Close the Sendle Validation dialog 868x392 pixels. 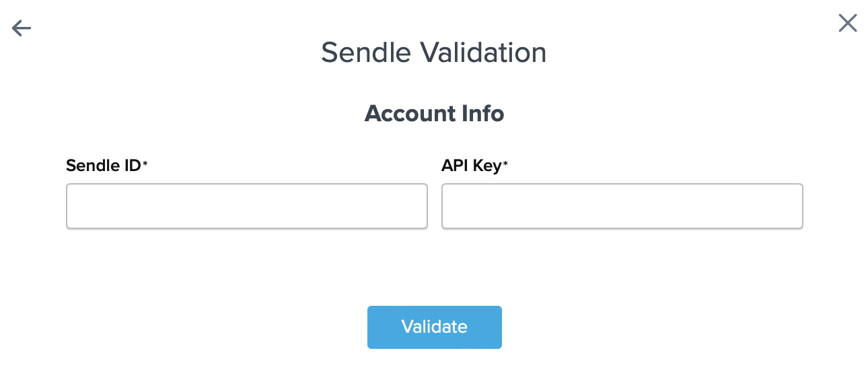[848, 24]
